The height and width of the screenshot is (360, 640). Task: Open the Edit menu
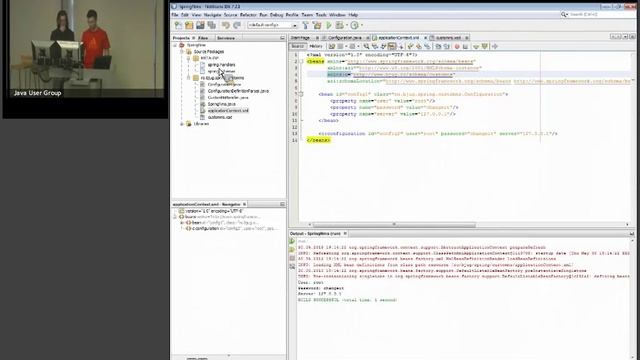pyautogui.click(x=185, y=15)
